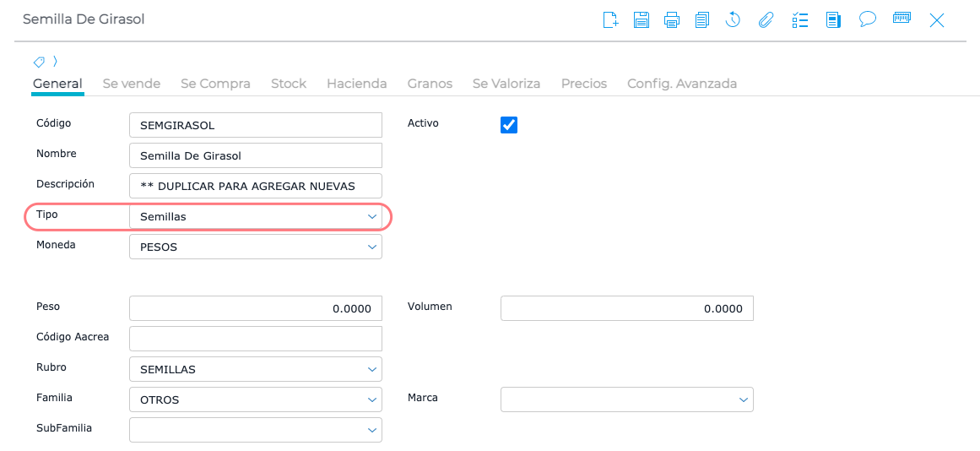Click the Código Aacrea input field
The width and height of the screenshot is (980, 451).
[x=255, y=339]
